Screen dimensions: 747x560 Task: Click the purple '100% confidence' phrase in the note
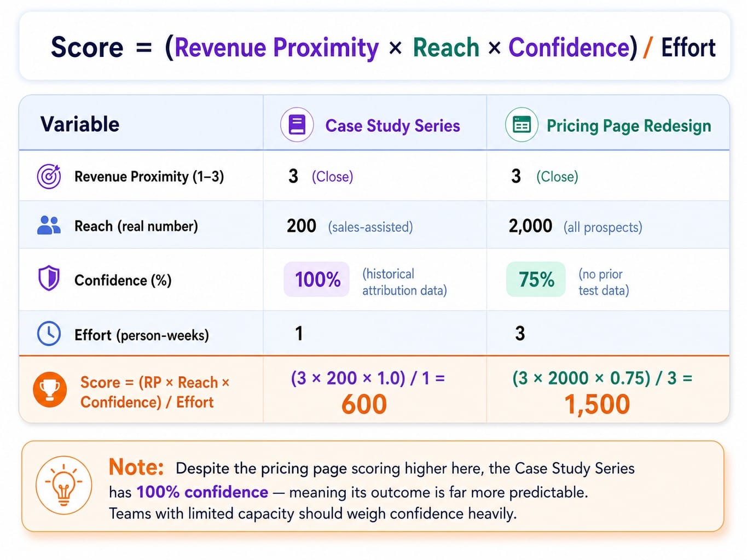202,492
